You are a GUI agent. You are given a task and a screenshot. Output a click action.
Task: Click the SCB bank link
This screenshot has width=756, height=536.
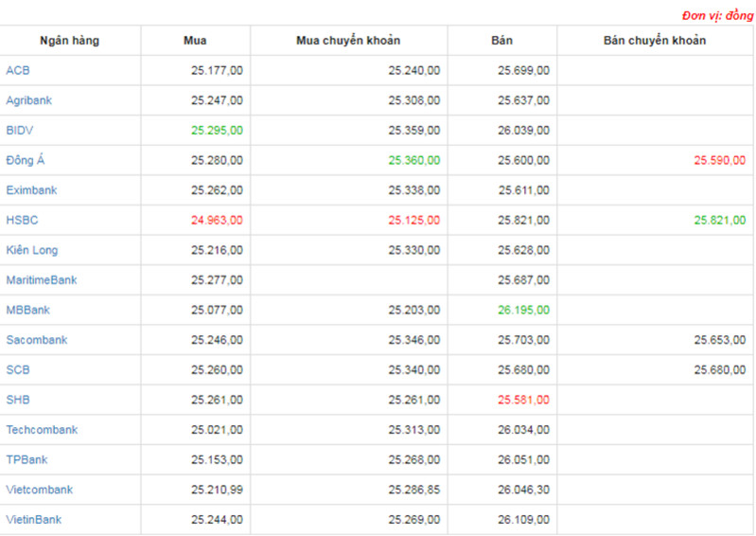click(x=18, y=369)
